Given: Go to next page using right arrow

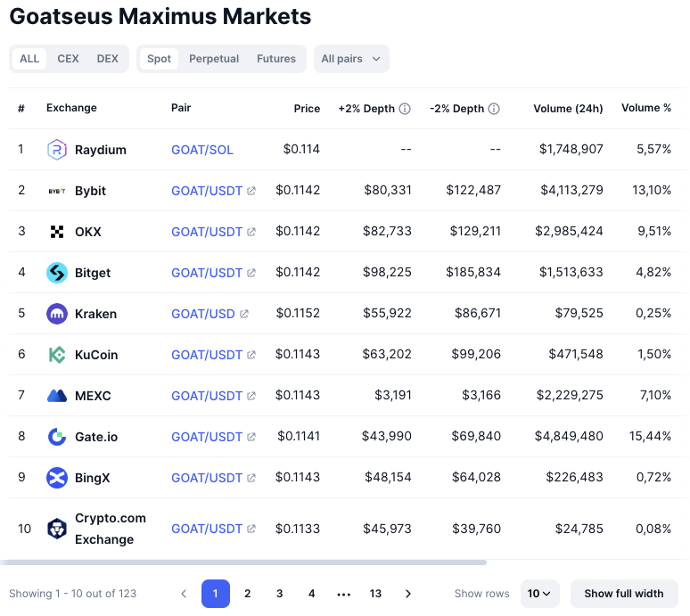Looking at the screenshot, I should pos(408,594).
